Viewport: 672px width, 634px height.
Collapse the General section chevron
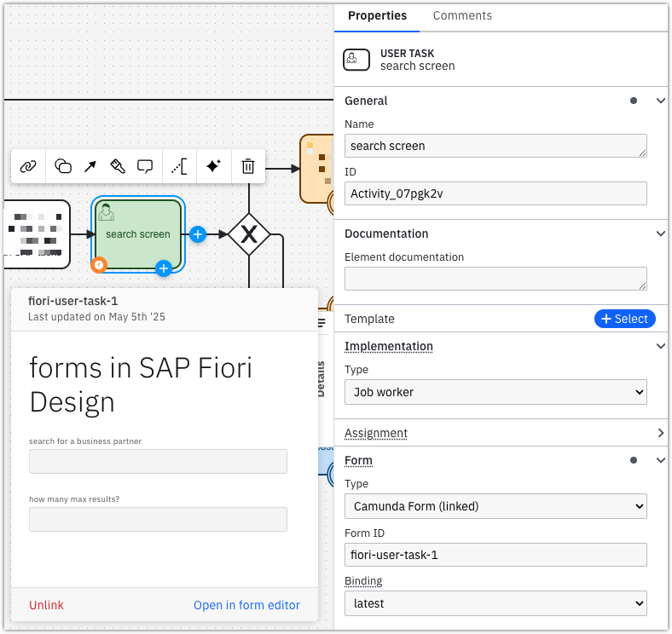[660, 101]
